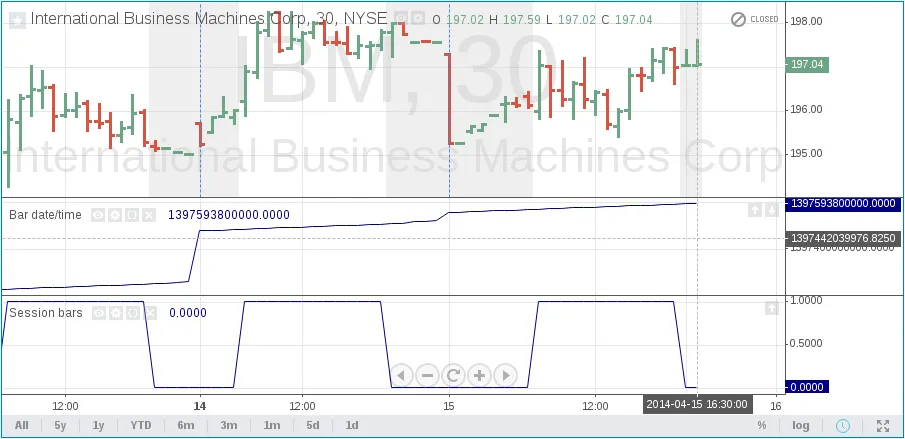The image size is (905, 439).
Task: Select the YTD time range
Action: pyautogui.click(x=141, y=425)
